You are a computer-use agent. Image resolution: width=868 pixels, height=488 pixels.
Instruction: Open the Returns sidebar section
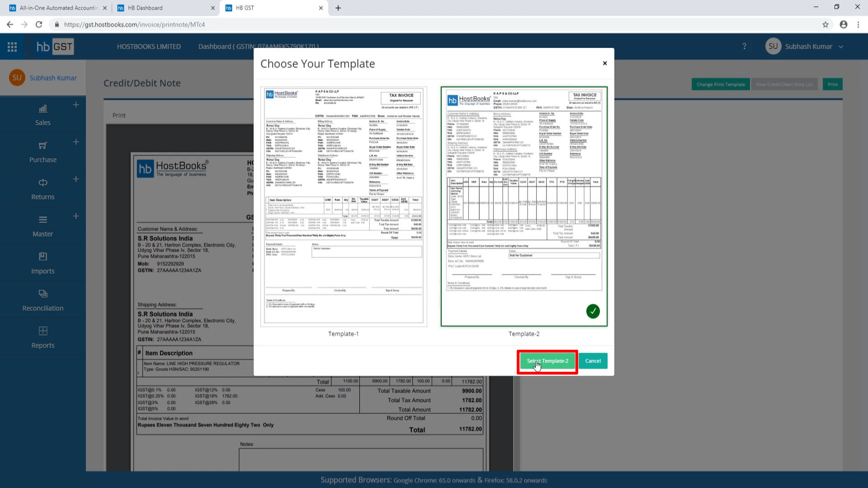(x=43, y=189)
